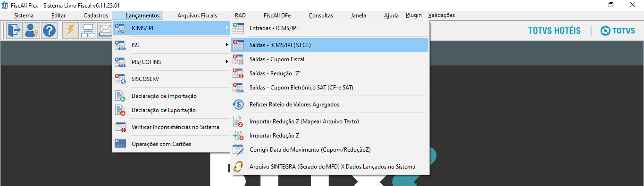Click the SISCOSERV icon
This screenshot has height=186, width=644.
[x=120, y=79]
